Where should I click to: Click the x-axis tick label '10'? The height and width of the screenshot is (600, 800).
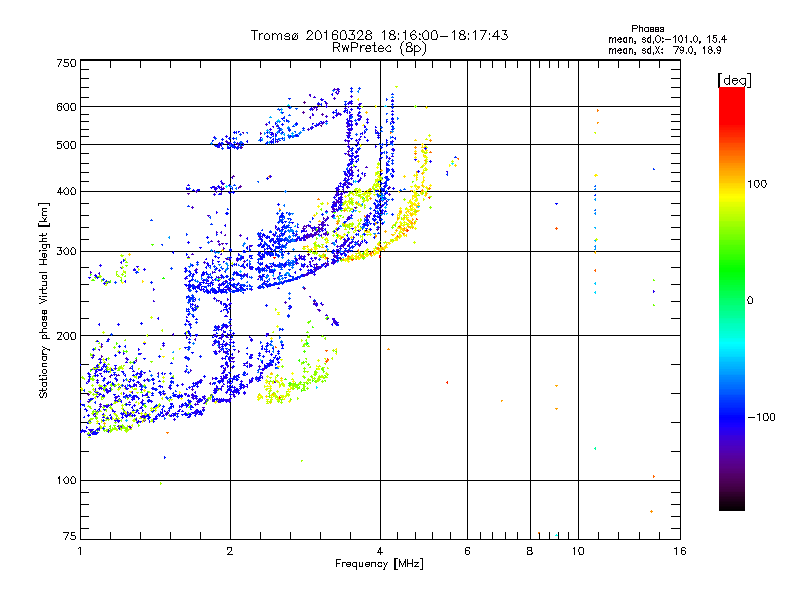(578, 551)
